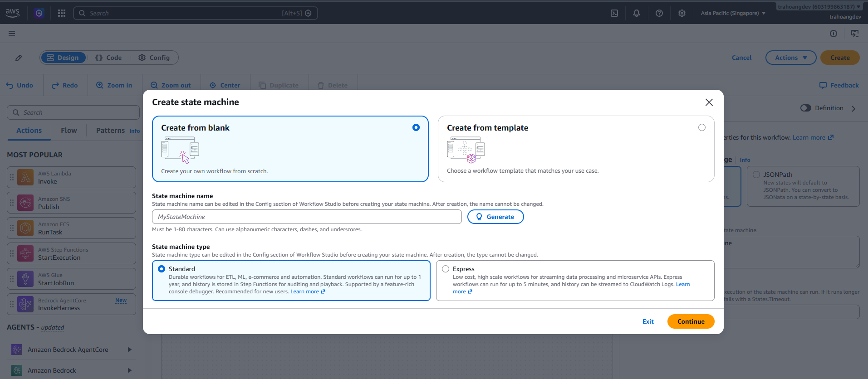Focus the actions Search field in sidebar
868x379 pixels.
(x=73, y=112)
